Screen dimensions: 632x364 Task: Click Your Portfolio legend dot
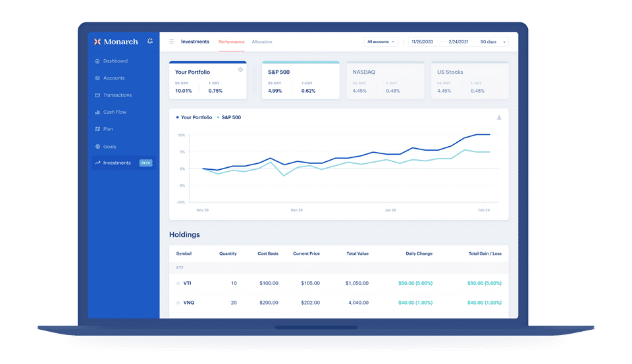point(177,117)
